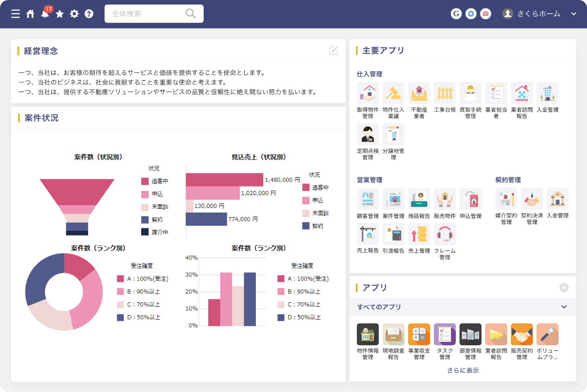This screenshot has height=392, width=587.
Task: Toggle D：50%以上 legend in donut chart
Action: (139, 317)
